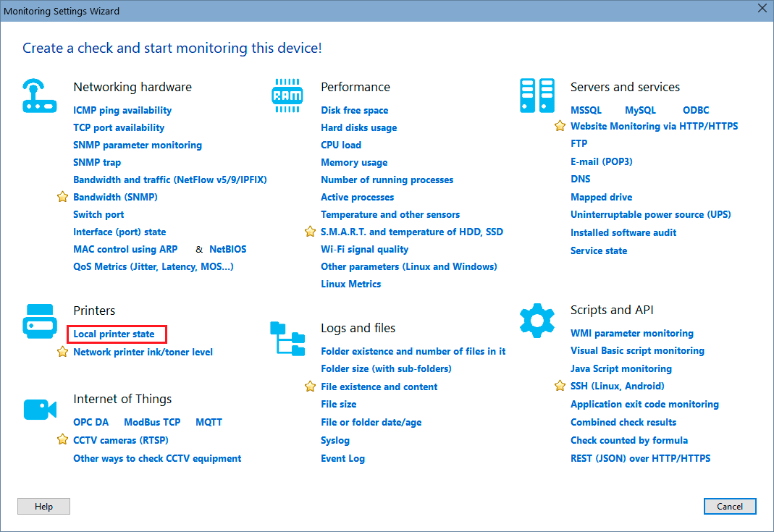
Task: Open ICMP ping availability check
Action: point(122,110)
